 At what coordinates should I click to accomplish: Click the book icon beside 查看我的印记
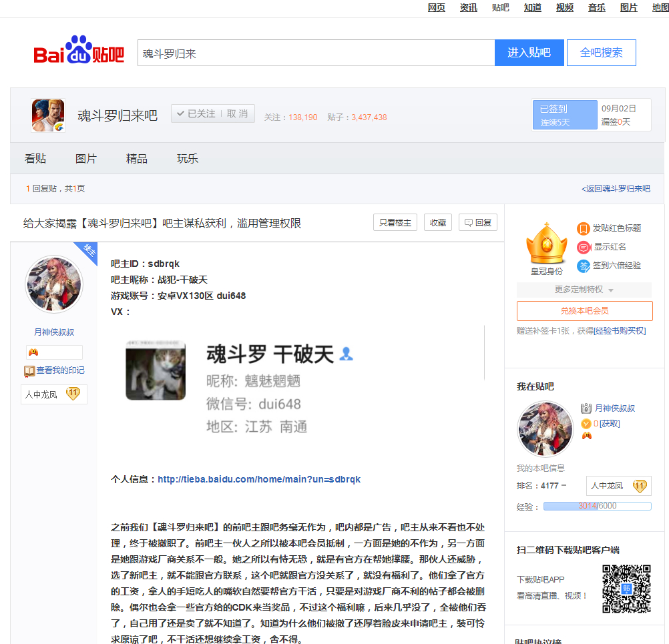[x=29, y=371]
